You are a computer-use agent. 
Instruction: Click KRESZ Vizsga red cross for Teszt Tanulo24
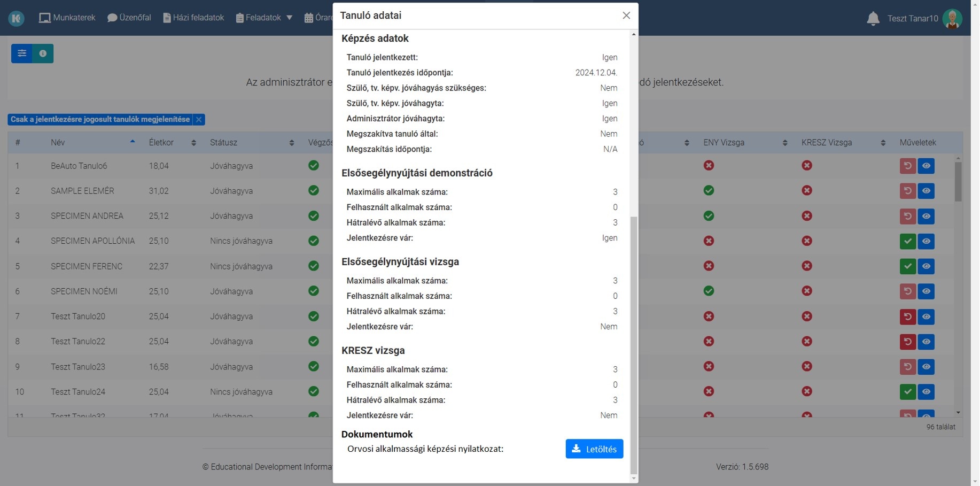(807, 391)
